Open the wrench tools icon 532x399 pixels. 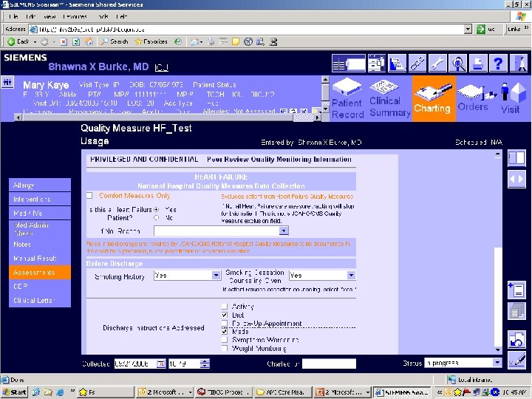coord(437,63)
